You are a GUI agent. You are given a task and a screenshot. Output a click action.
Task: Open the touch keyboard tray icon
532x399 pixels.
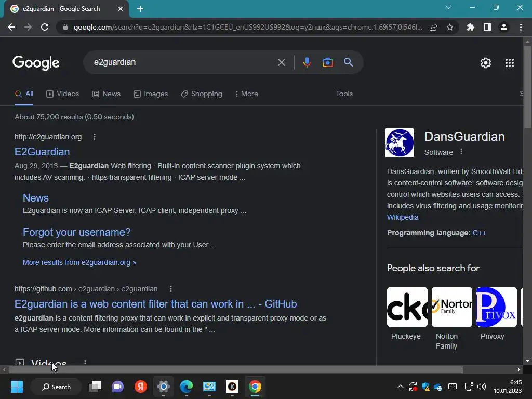(453, 387)
